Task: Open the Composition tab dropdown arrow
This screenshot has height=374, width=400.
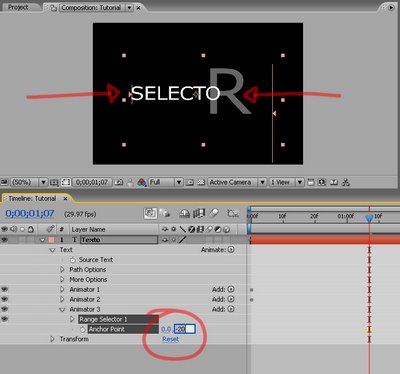Action: point(130,8)
